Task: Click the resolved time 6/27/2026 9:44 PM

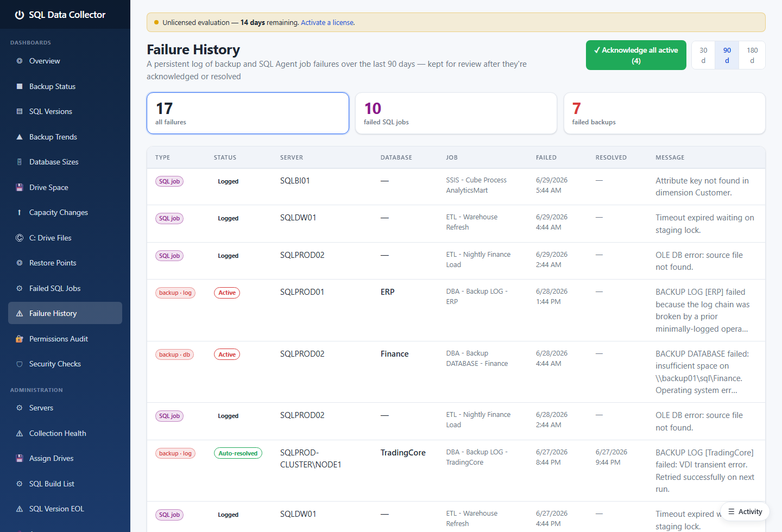Action: click(x=611, y=457)
